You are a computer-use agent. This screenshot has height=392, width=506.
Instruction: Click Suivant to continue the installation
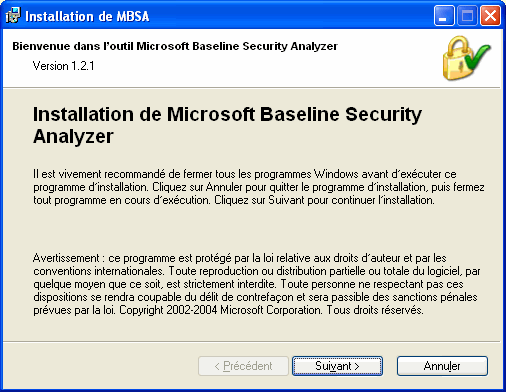click(x=337, y=366)
